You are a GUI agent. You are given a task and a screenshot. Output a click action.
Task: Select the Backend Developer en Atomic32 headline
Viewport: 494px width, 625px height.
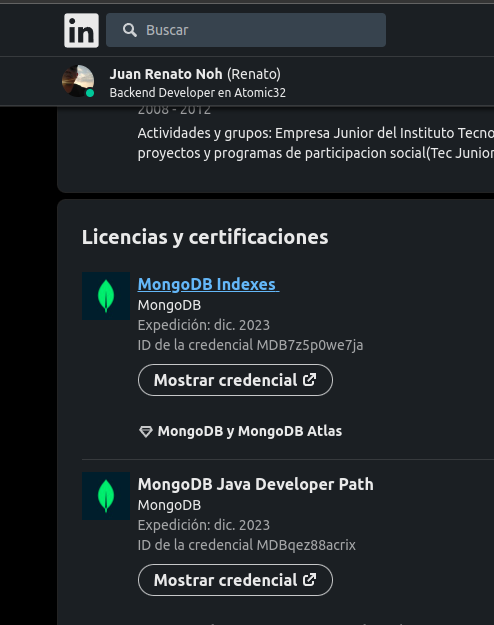[x=198, y=92]
